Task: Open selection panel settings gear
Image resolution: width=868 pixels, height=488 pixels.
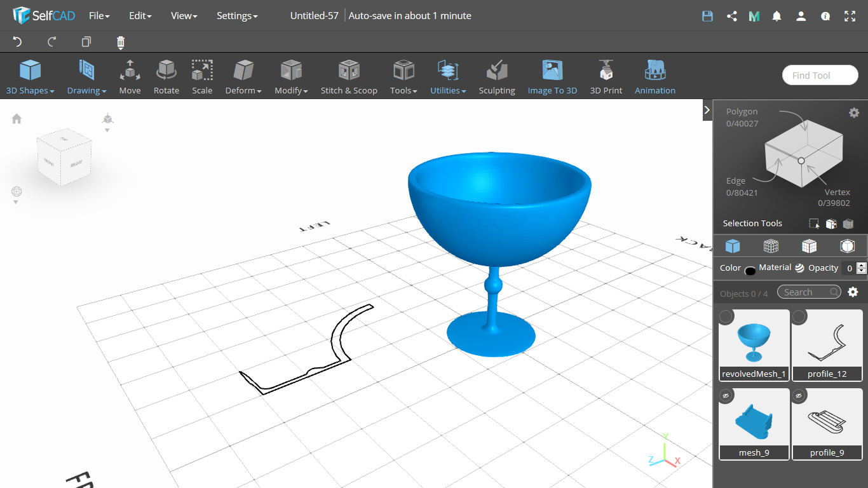Action: pos(854,112)
